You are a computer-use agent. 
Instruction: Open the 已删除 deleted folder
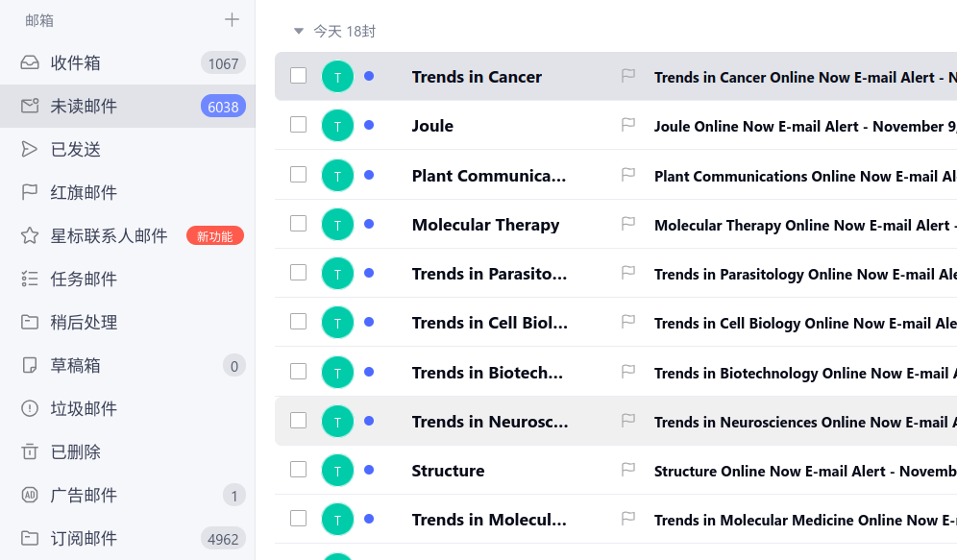(x=128, y=452)
